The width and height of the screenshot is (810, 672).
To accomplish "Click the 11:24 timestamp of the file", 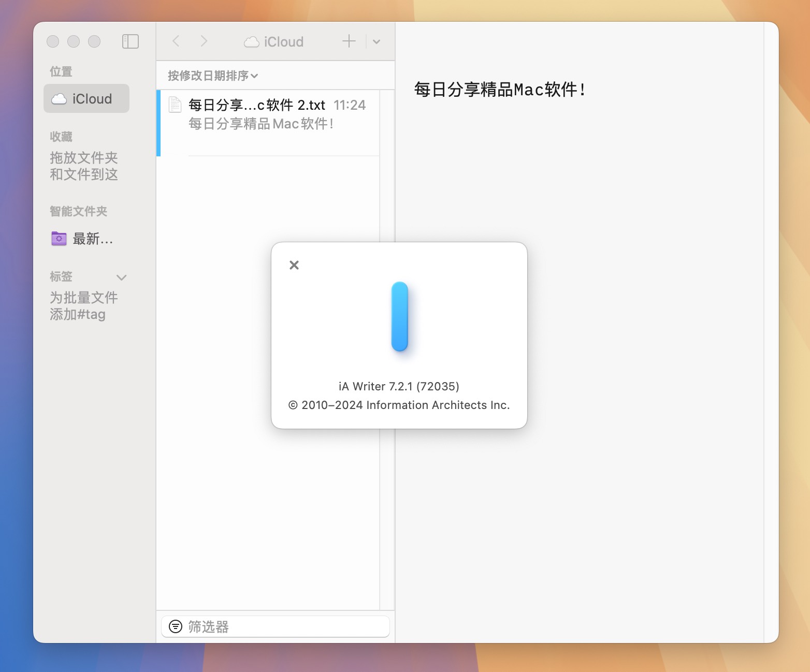I will [x=350, y=105].
